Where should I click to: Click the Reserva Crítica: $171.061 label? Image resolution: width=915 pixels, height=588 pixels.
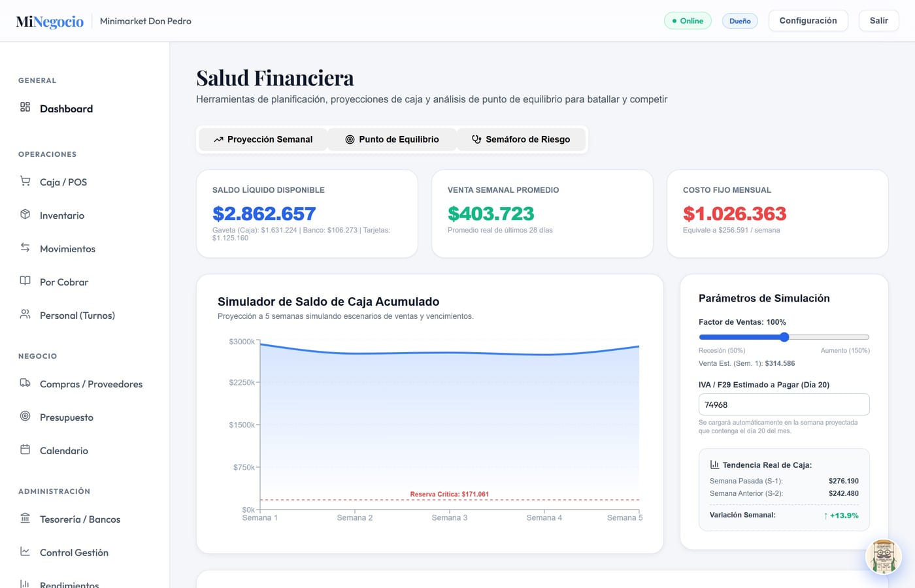coord(450,494)
